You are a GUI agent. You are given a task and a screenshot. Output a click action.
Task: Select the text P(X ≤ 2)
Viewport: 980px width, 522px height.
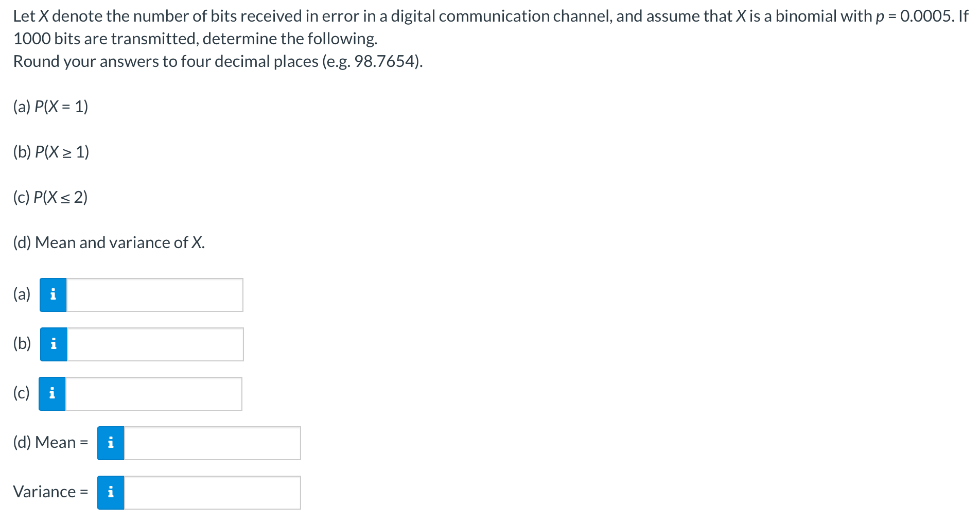tap(60, 197)
